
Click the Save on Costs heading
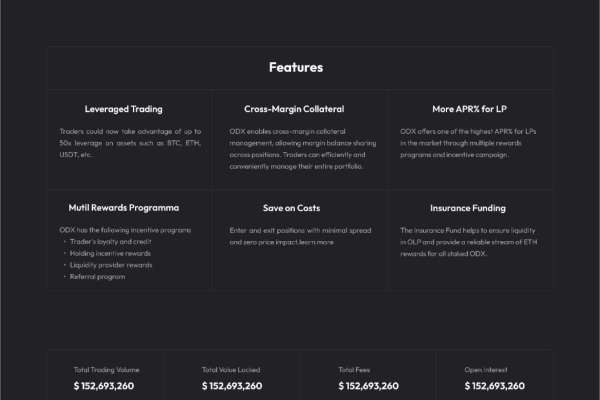point(292,208)
